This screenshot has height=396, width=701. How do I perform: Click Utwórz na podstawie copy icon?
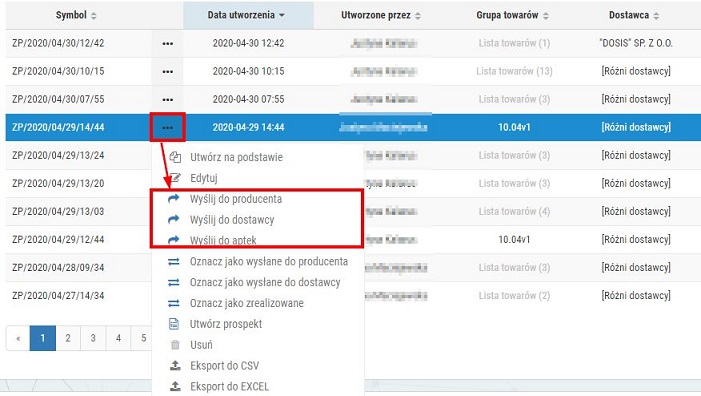point(175,157)
